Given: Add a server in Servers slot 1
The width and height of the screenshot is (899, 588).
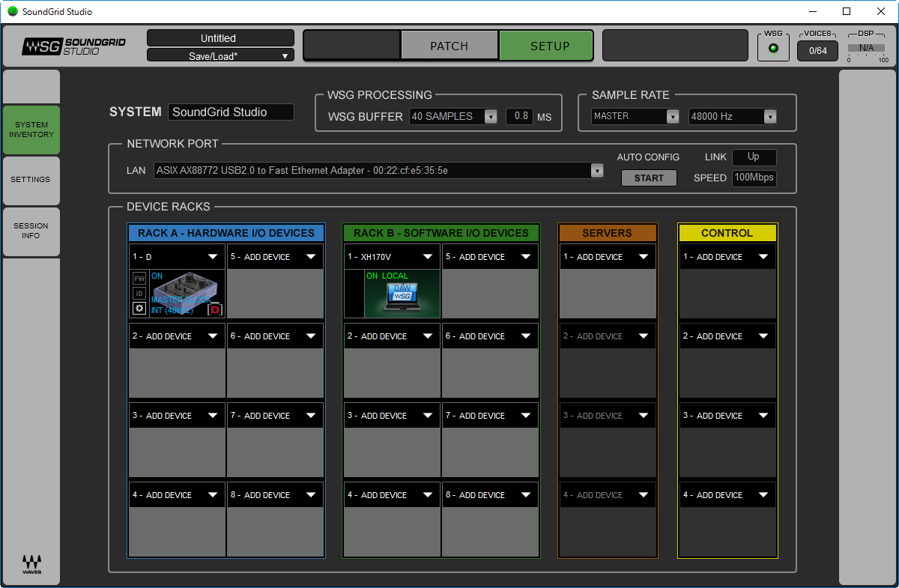Looking at the screenshot, I should [608, 257].
